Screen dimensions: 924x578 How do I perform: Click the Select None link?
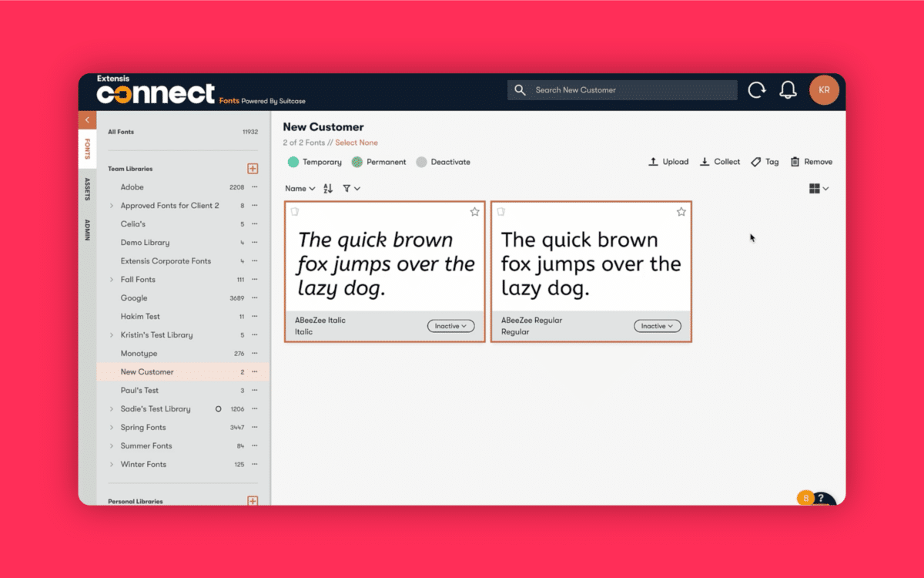coord(357,143)
